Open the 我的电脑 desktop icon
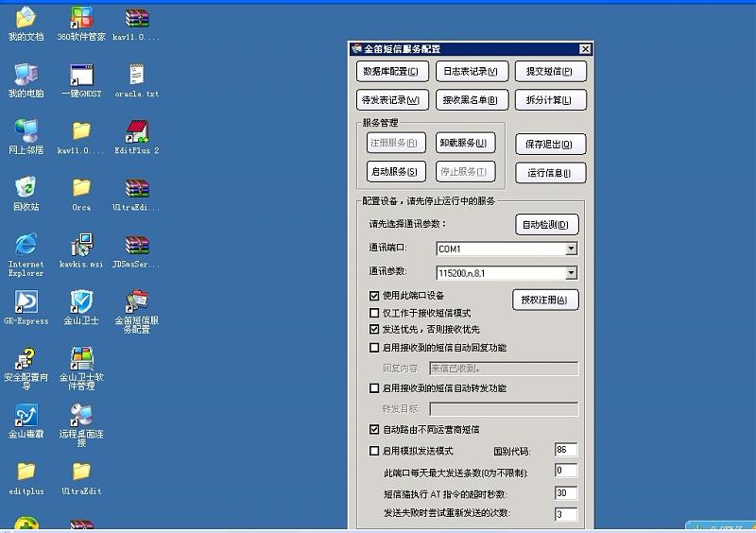The height and width of the screenshot is (533, 756). click(x=26, y=80)
